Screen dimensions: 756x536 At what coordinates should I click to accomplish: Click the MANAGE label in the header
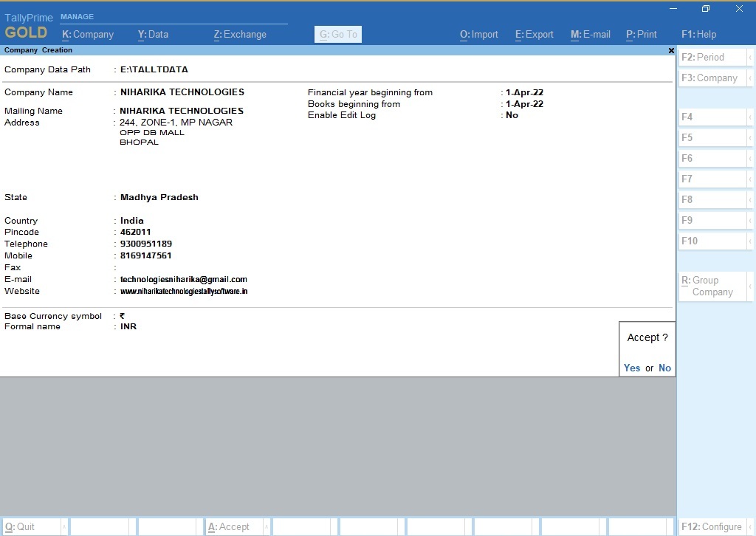(77, 17)
